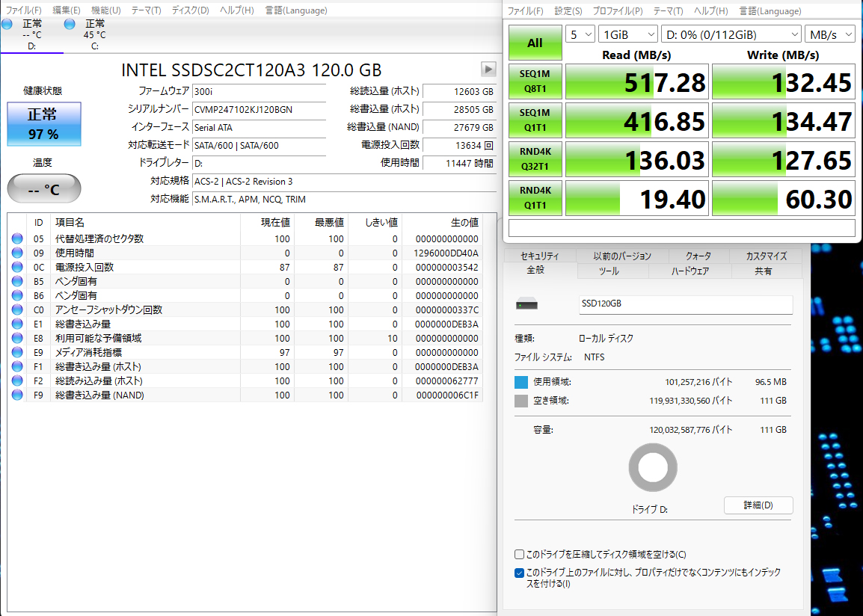Screen dimensions: 863x616
Task: Click the 詳細(D) button
Action: pyautogui.click(x=758, y=505)
